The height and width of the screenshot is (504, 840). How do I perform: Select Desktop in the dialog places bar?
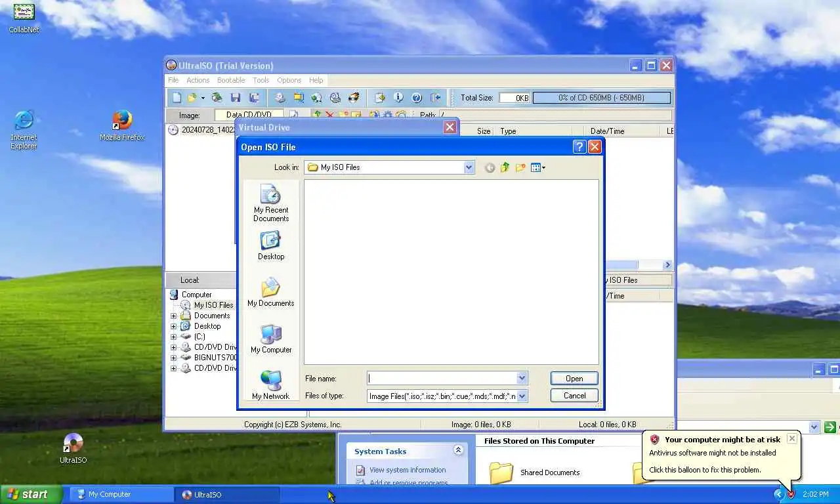[x=271, y=245]
